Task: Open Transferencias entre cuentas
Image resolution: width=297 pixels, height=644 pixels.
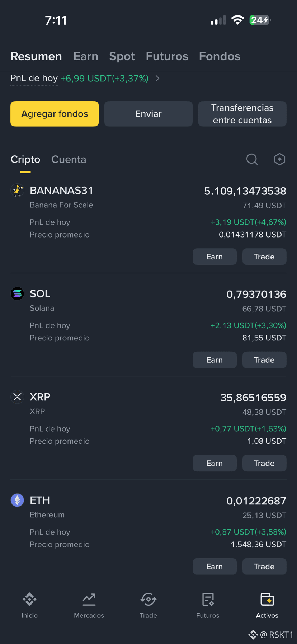Action: (242, 114)
